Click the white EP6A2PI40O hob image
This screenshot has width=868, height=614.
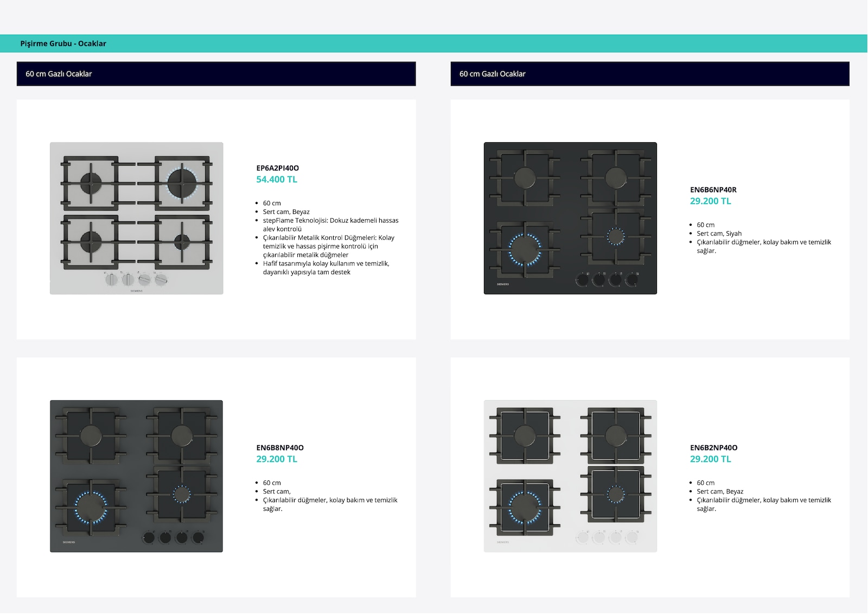click(137, 218)
